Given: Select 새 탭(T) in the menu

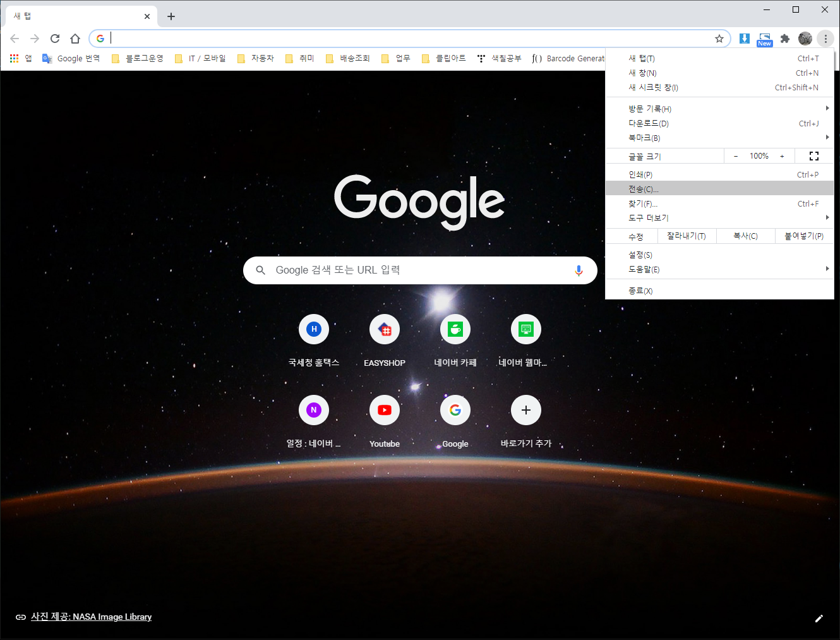Looking at the screenshot, I should pyautogui.click(x=719, y=58).
